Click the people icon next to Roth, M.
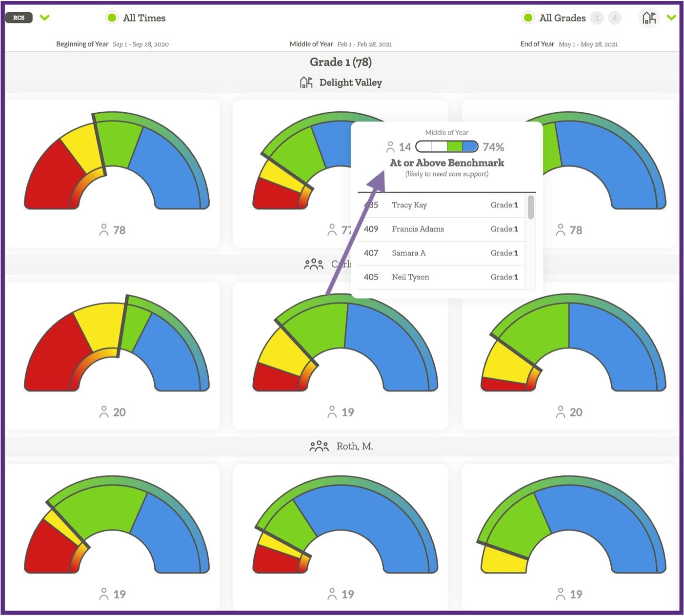The width and height of the screenshot is (684, 616). (x=319, y=445)
